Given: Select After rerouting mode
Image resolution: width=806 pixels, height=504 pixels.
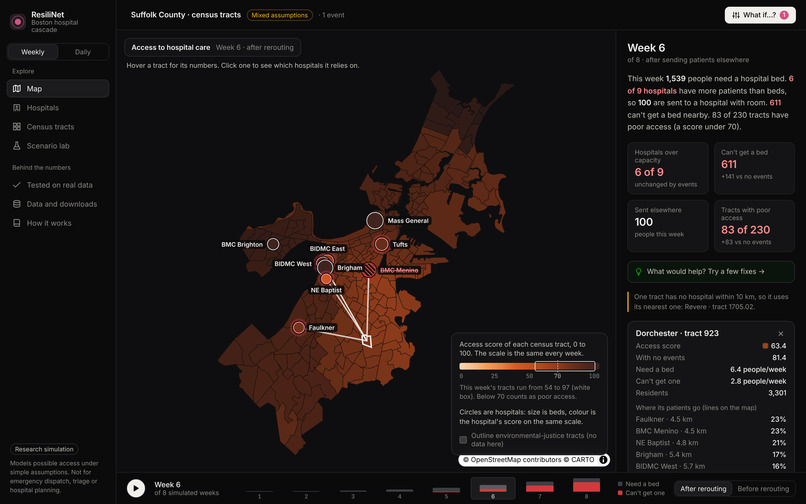Looking at the screenshot, I should pos(703,489).
